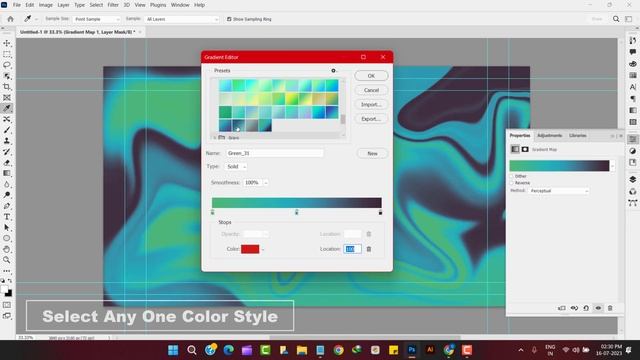Open the File menu
Screen dimensions: 640x360
(17, 5)
